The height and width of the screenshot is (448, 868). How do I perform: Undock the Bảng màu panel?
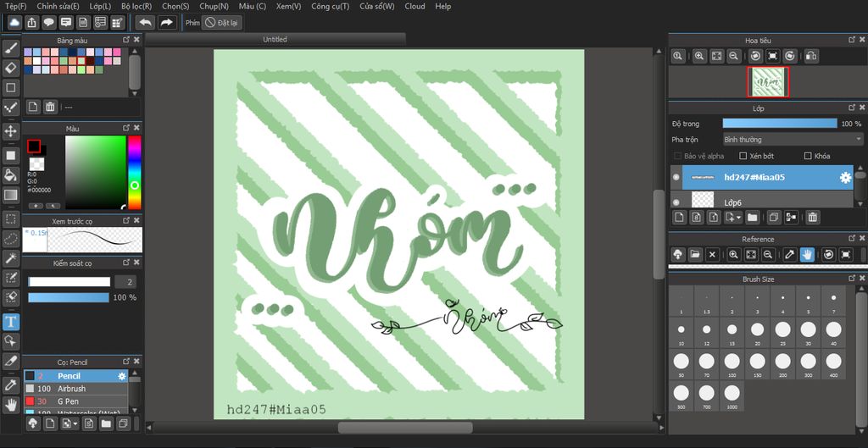(x=126, y=40)
